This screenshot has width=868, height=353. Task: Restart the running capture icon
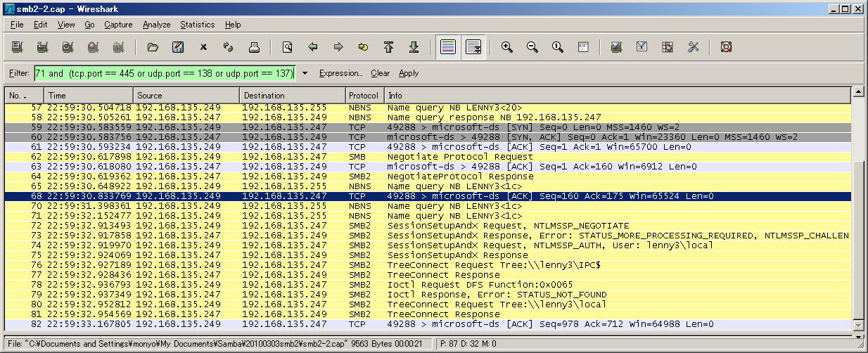pyautogui.click(x=118, y=47)
